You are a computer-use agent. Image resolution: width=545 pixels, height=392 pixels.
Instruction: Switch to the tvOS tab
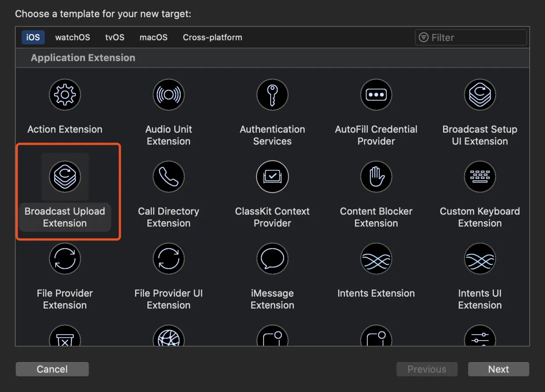click(x=115, y=37)
